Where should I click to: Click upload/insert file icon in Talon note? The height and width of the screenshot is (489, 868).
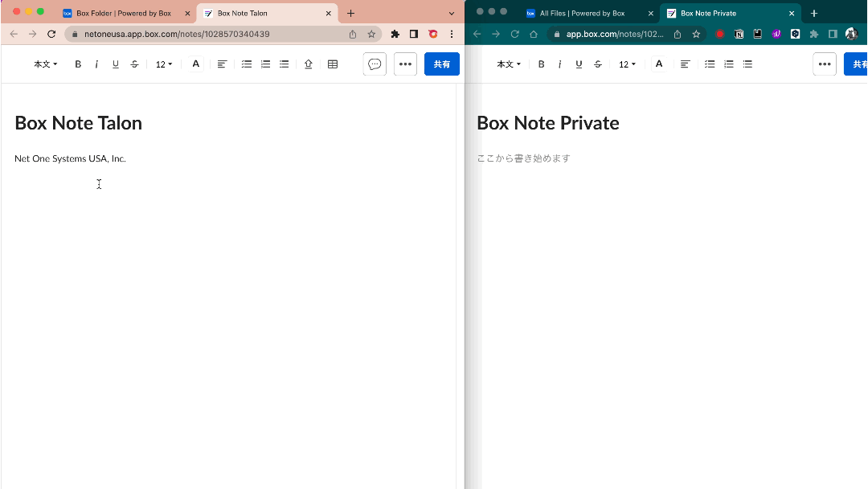pyautogui.click(x=309, y=64)
